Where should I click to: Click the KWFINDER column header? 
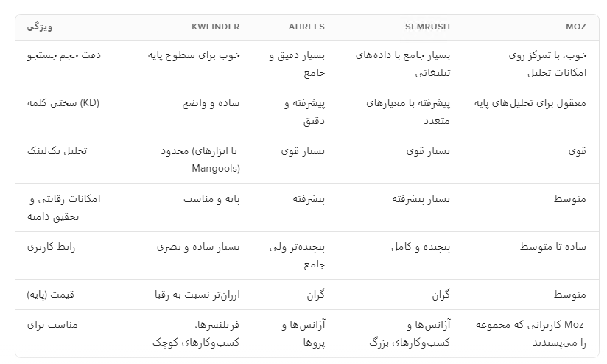215,27
